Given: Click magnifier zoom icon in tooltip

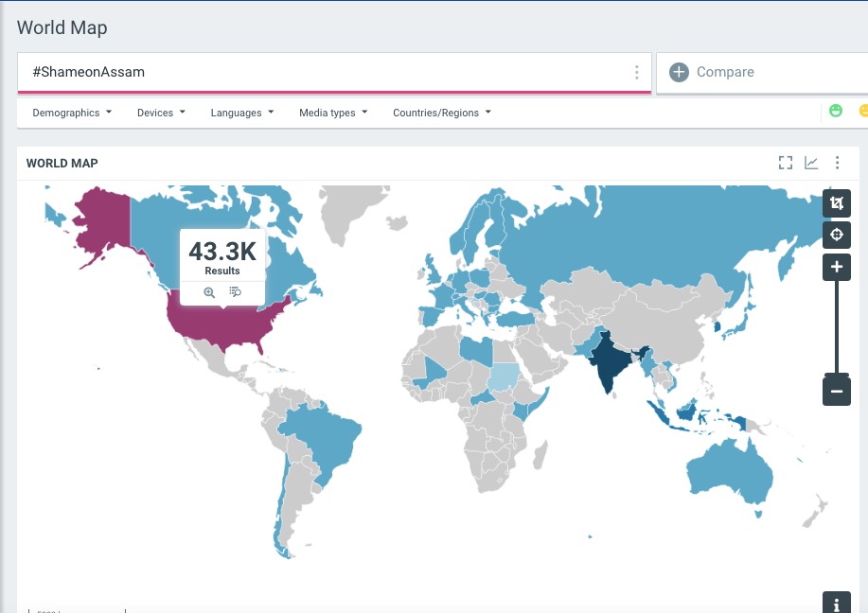Looking at the screenshot, I should tap(209, 292).
